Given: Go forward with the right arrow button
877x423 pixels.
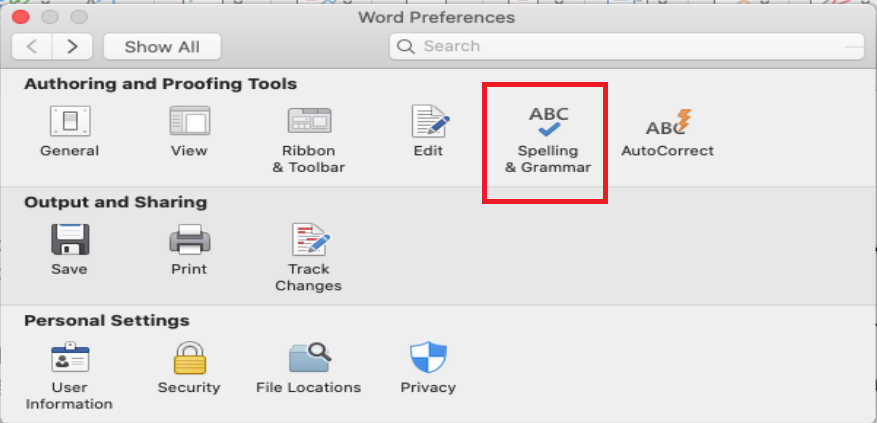Looking at the screenshot, I should click(72, 46).
